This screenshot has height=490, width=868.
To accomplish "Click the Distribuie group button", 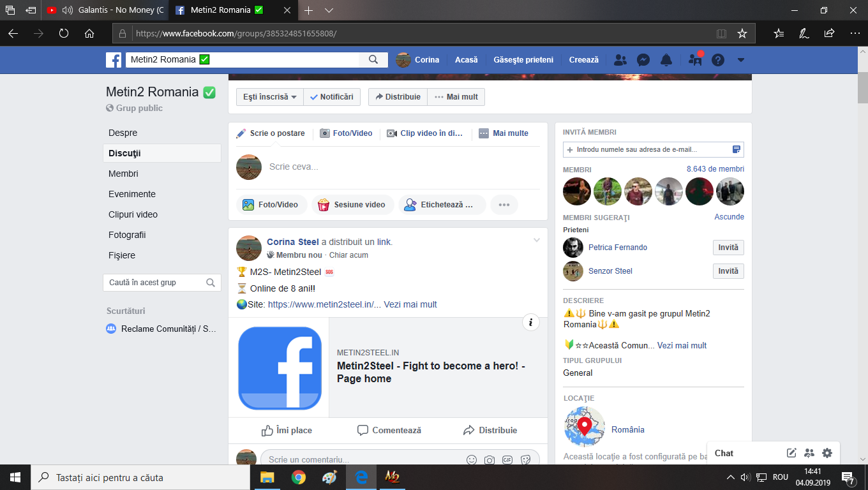I will click(398, 97).
